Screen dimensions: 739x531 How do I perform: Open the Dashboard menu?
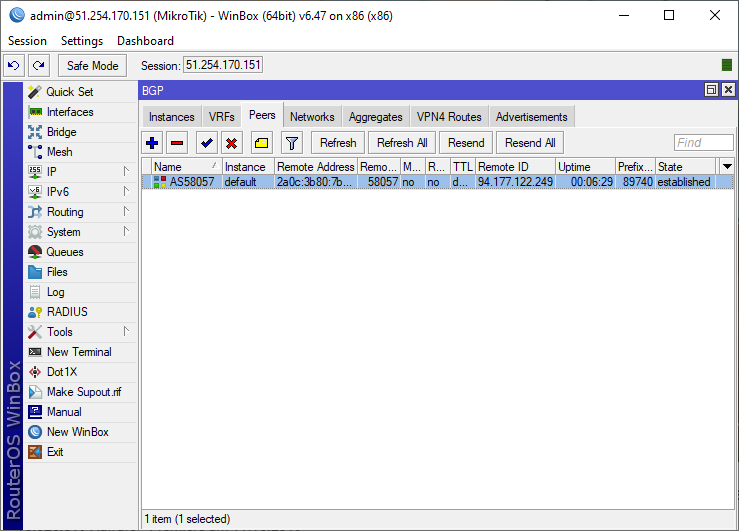[145, 41]
